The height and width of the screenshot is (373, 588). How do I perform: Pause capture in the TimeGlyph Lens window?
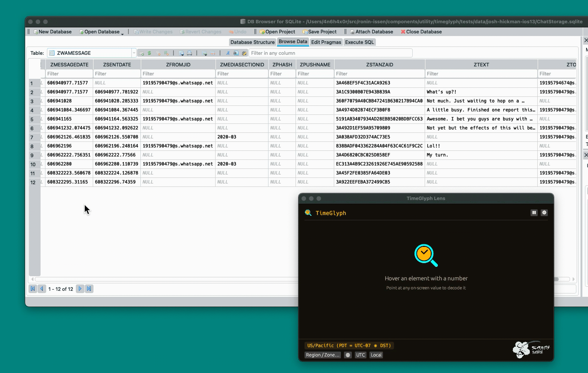pos(534,213)
